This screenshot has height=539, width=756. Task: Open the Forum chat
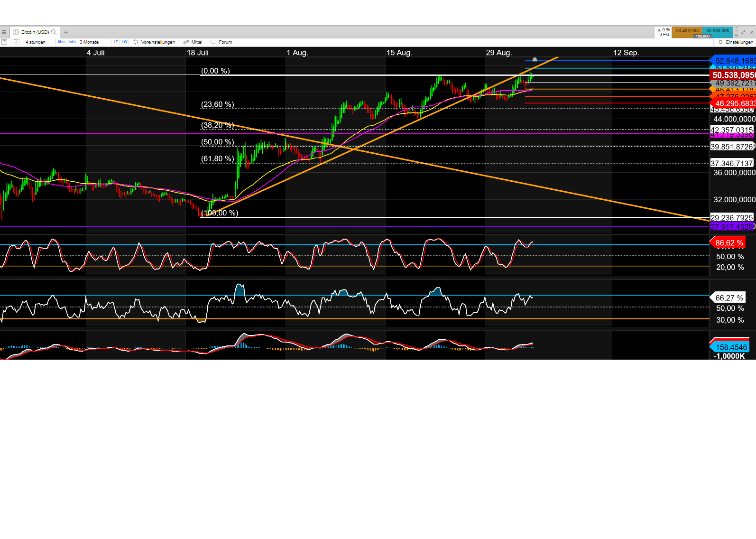coord(221,42)
